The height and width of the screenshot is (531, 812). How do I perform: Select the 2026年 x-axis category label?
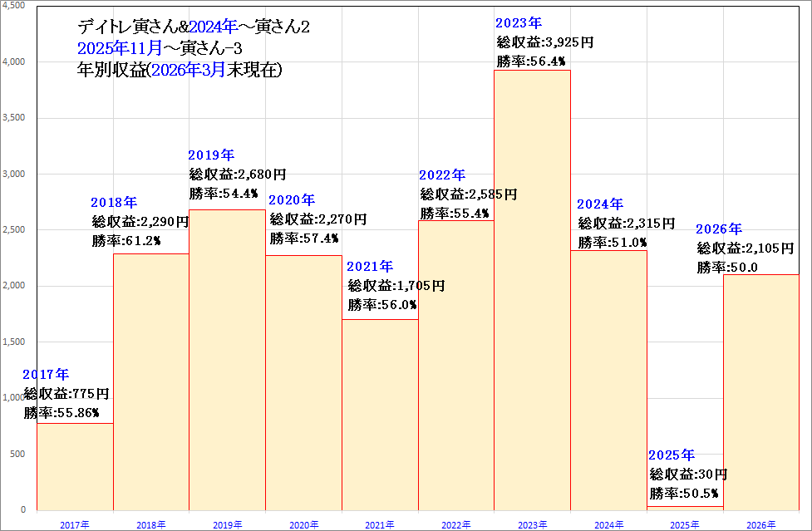(x=761, y=524)
